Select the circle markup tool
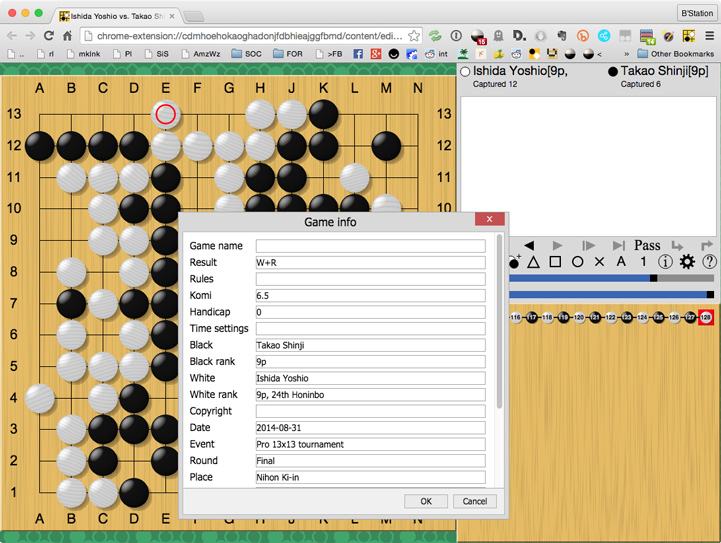Screen dimensions: 721x543 tap(577, 262)
